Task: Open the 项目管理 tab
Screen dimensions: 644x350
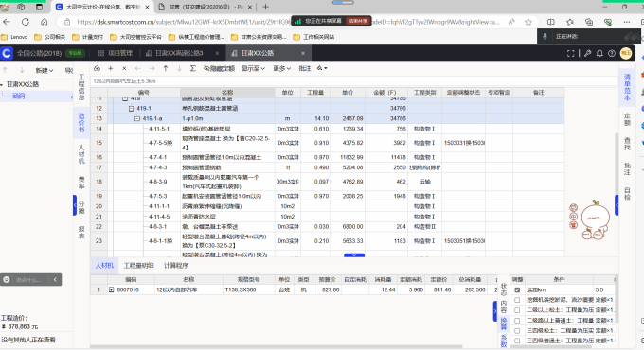Action: click(116, 53)
